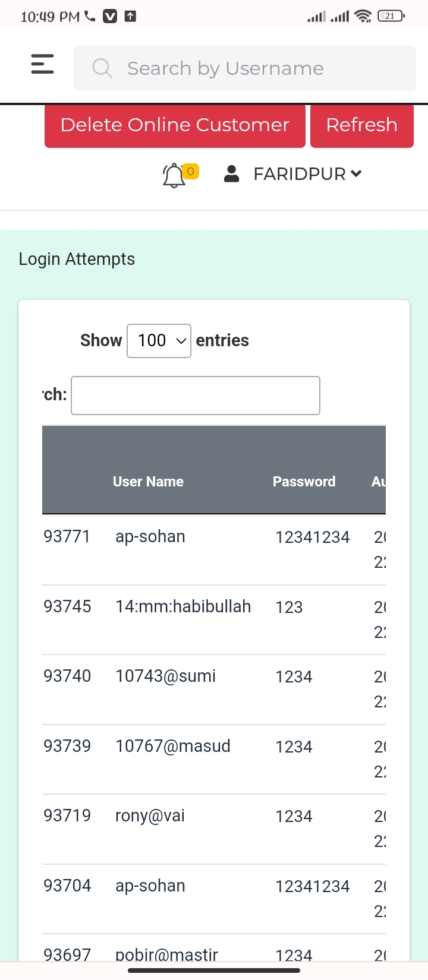Tap the yellow notification count badge

click(x=190, y=172)
